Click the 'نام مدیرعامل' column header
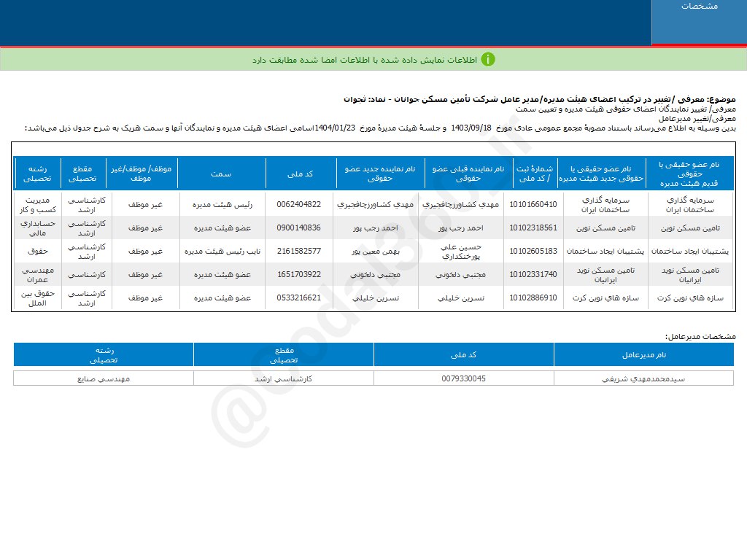 [x=644, y=355]
